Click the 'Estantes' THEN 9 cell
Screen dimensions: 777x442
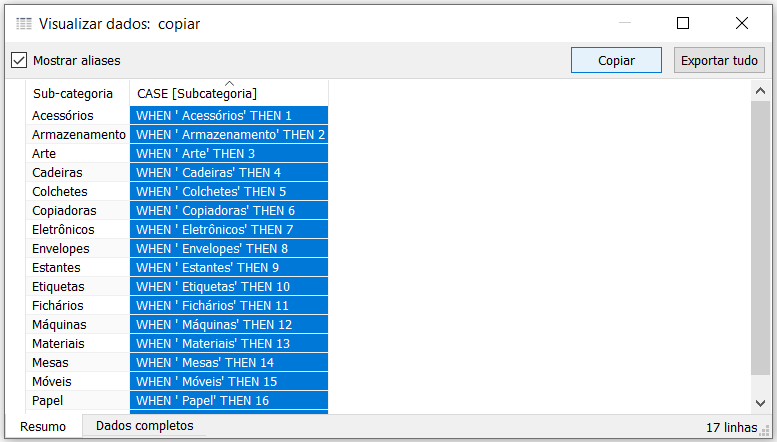pyautogui.click(x=229, y=268)
